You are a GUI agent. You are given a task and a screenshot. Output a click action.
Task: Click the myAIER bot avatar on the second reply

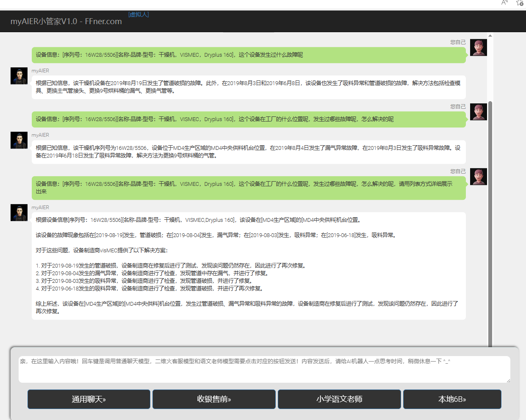[19, 140]
